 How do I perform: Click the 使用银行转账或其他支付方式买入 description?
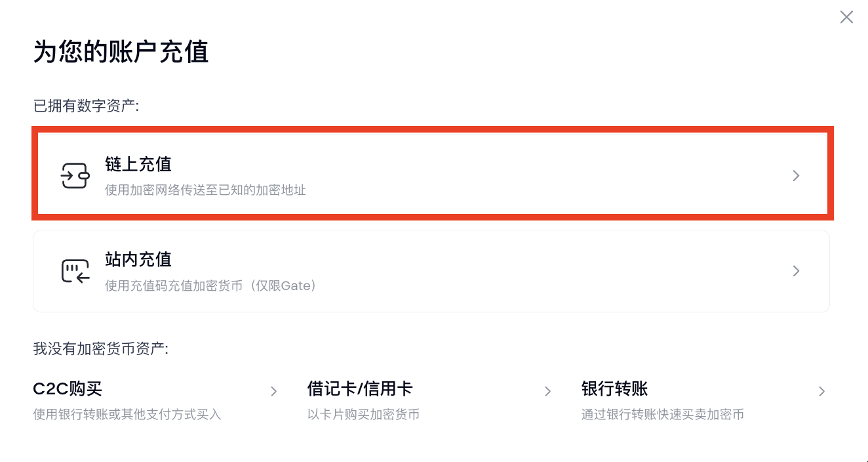[127, 414]
